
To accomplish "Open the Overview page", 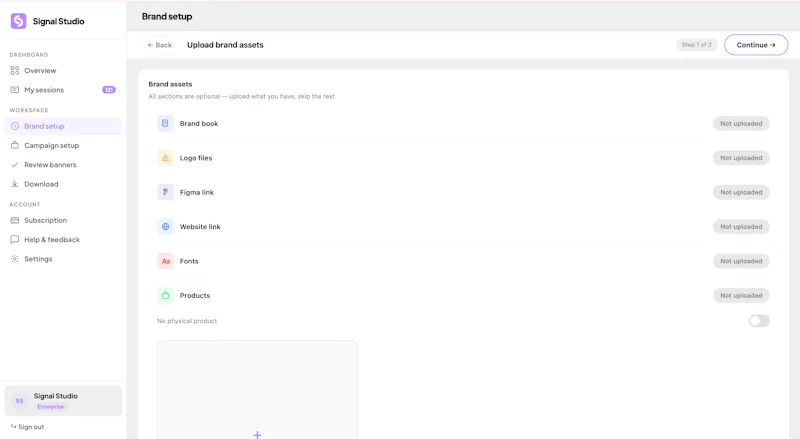I will click(x=63, y=70).
